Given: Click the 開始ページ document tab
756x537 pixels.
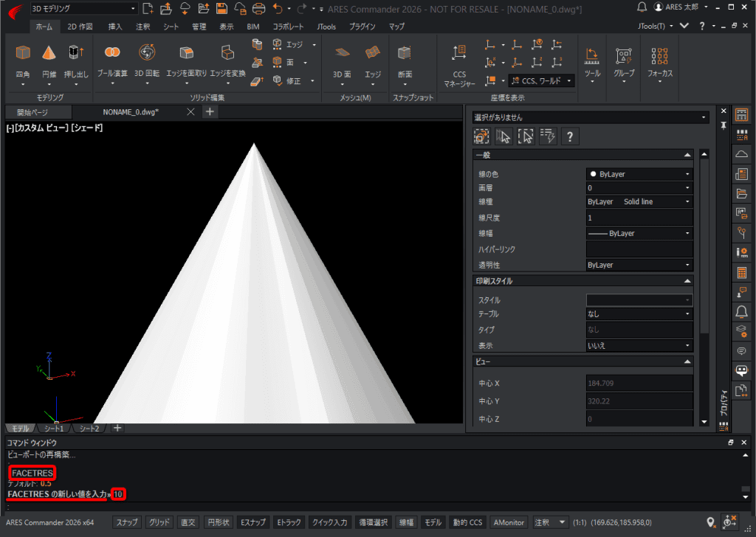Looking at the screenshot, I should [32, 112].
